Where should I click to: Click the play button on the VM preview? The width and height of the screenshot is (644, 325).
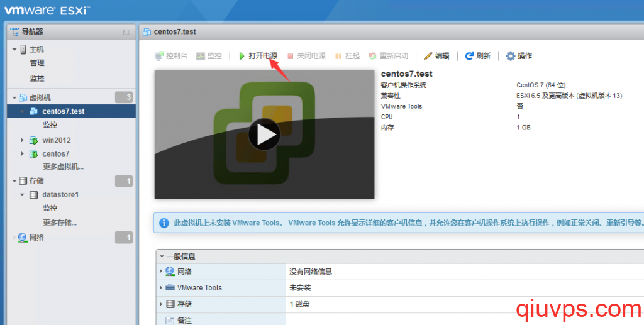pos(264,135)
